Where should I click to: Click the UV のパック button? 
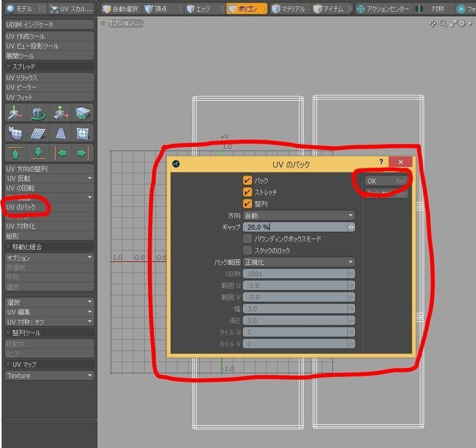pos(49,207)
